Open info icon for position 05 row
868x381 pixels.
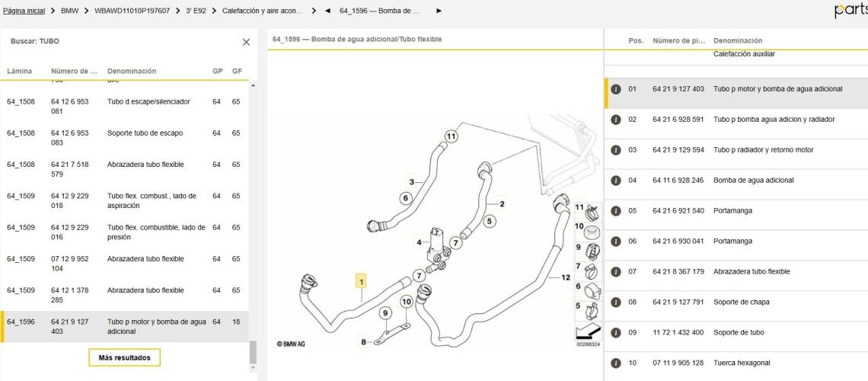pos(615,211)
